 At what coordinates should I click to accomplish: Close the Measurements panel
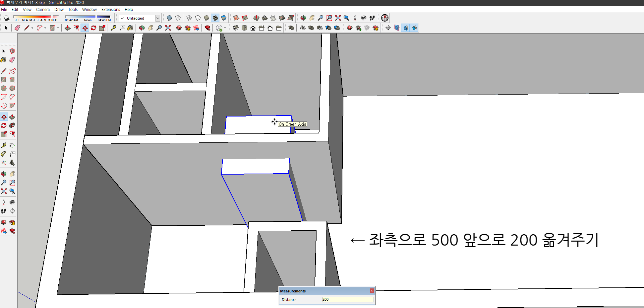pyautogui.click(x=372, y=291)
